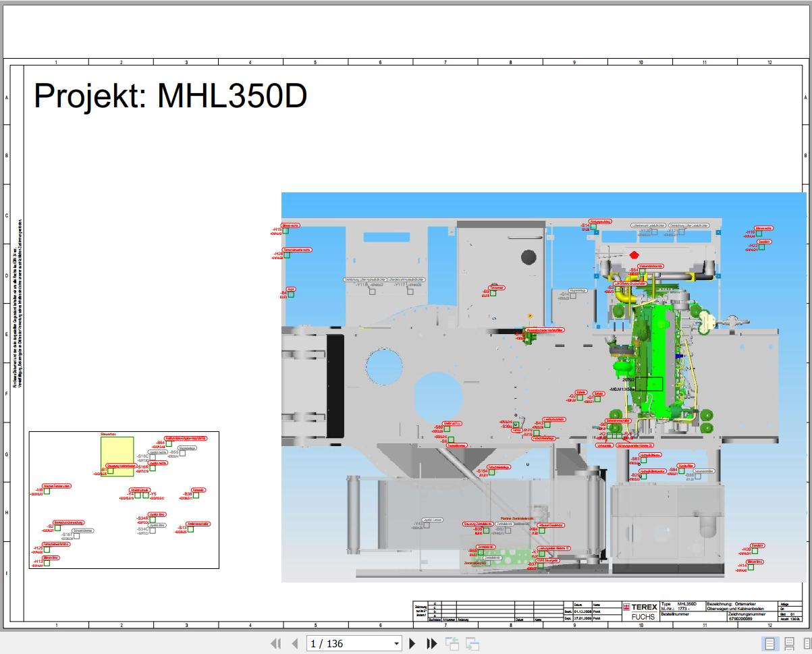812x654 pixels.
Task: Toggle the facing pages layout mode
Action: click(806, 643)
